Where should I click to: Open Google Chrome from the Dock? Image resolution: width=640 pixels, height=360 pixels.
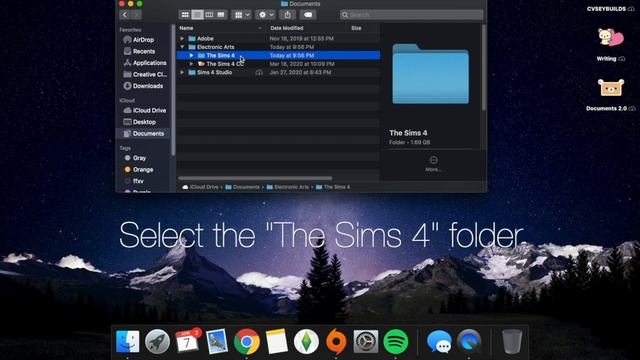pos(247,341)
